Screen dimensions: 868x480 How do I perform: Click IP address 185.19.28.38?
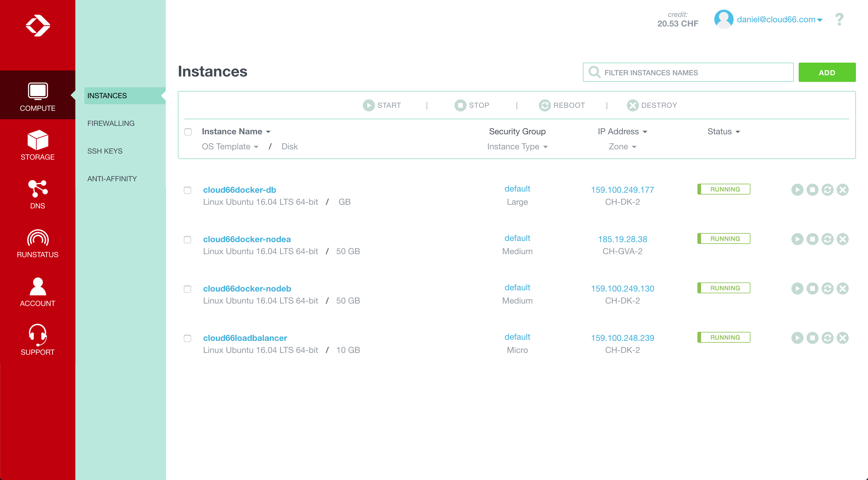click(x=622, y=239)
